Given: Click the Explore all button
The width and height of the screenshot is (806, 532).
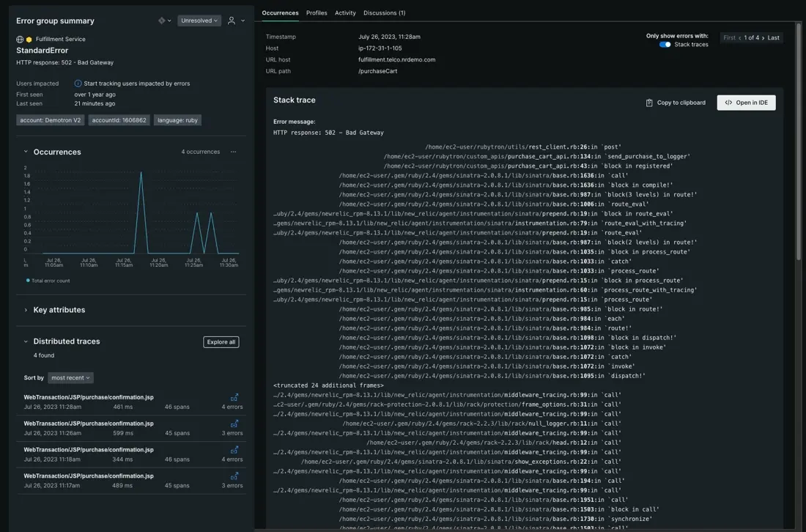Looking at the screenshot, I should pyautogui.click(x=221, y=342).
